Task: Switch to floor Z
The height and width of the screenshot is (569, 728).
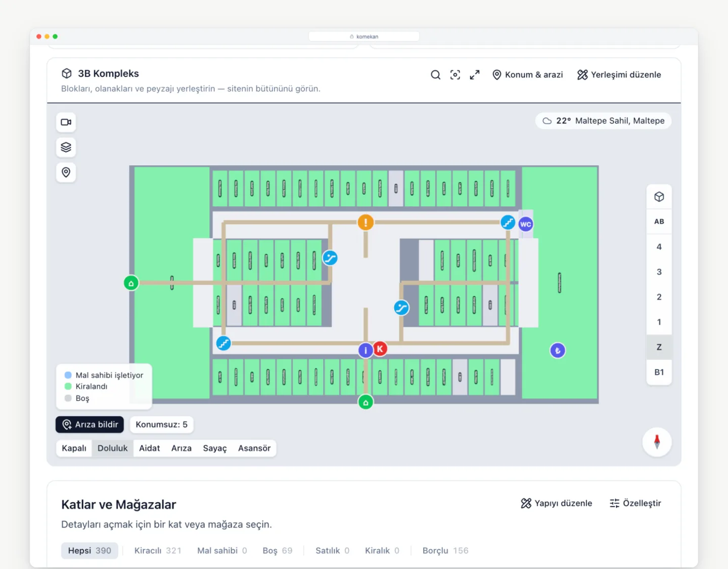Action: (x=659, y=347)
